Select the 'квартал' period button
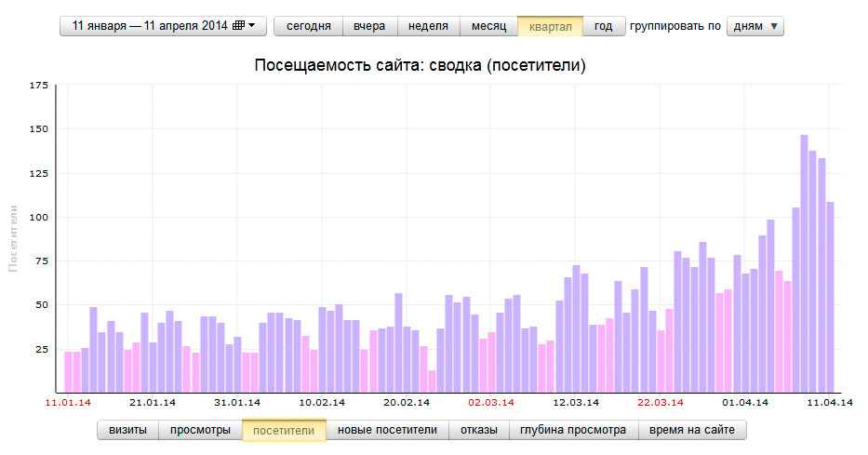The image size is (868, 455). click(x=550, y=26)
